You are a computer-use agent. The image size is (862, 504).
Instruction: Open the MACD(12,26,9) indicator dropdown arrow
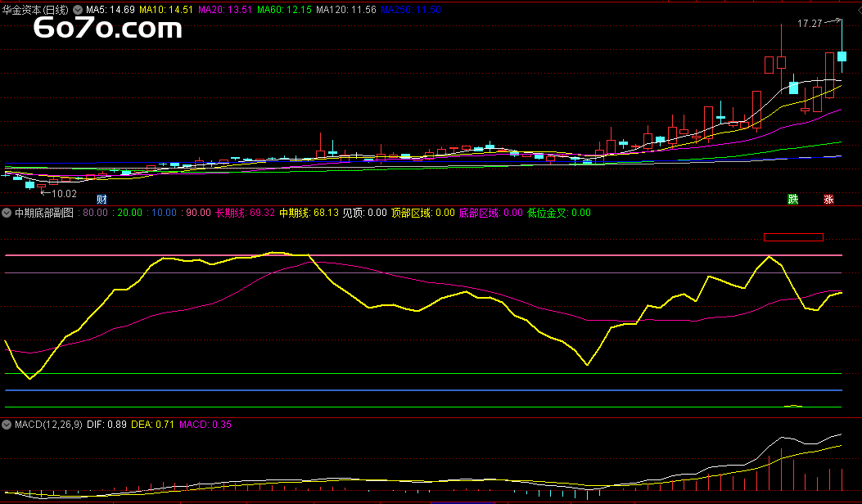(7, 425)
